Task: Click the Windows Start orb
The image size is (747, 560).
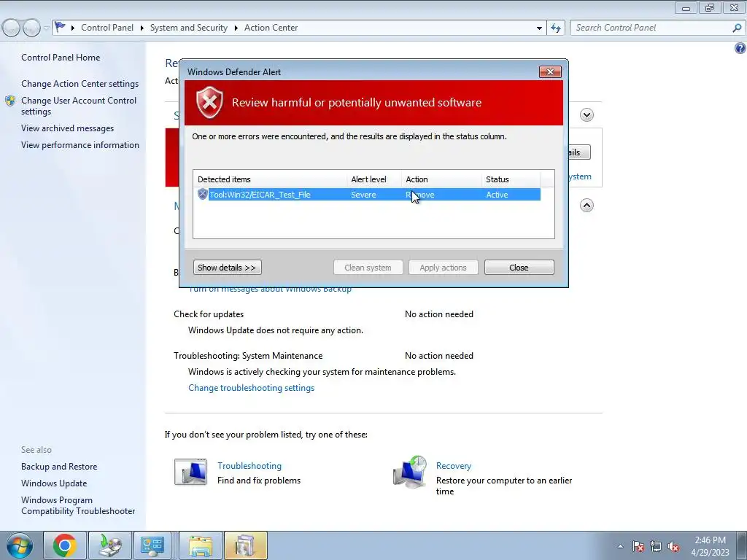Action: (19, 545)
